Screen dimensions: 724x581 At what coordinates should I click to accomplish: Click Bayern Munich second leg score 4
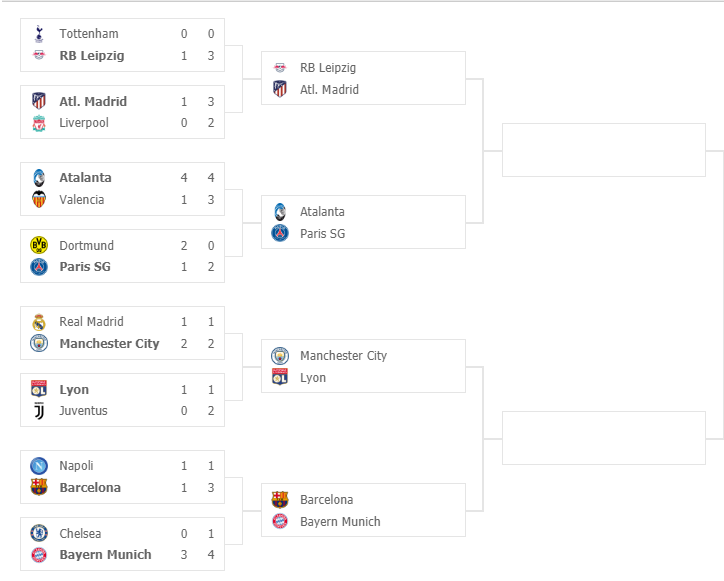[211, 555]
